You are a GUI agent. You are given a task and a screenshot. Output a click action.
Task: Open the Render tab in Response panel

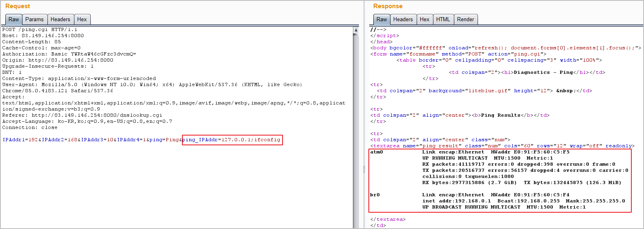point(466,19)
